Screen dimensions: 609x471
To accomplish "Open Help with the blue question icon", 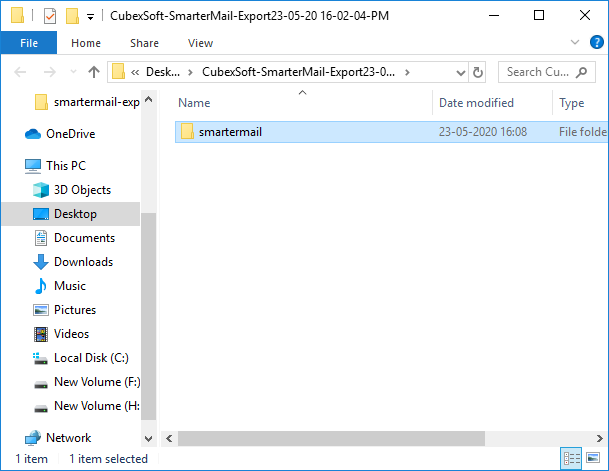I will pyautogui.click(x=596, y=42).
